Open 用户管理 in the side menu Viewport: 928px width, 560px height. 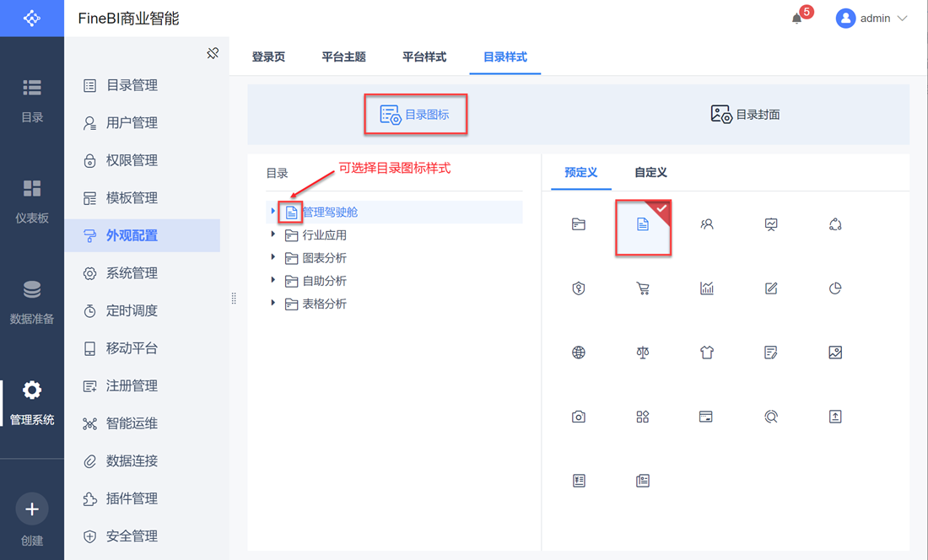click(132, 123)
